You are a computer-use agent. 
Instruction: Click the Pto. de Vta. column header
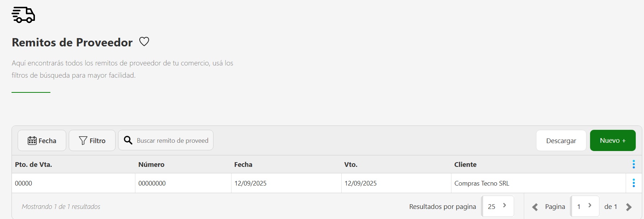[33, 164]
